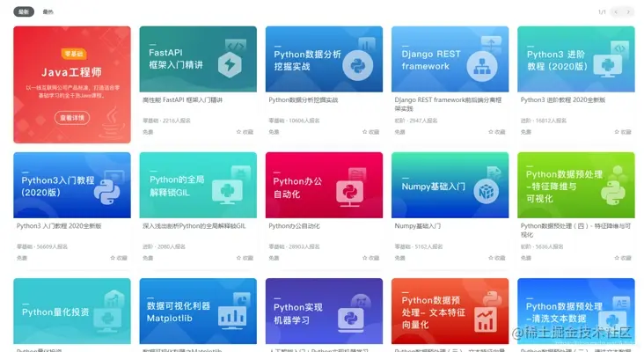
Task: Open the Java工程师 promotional banner title
Action: (72, 72)
